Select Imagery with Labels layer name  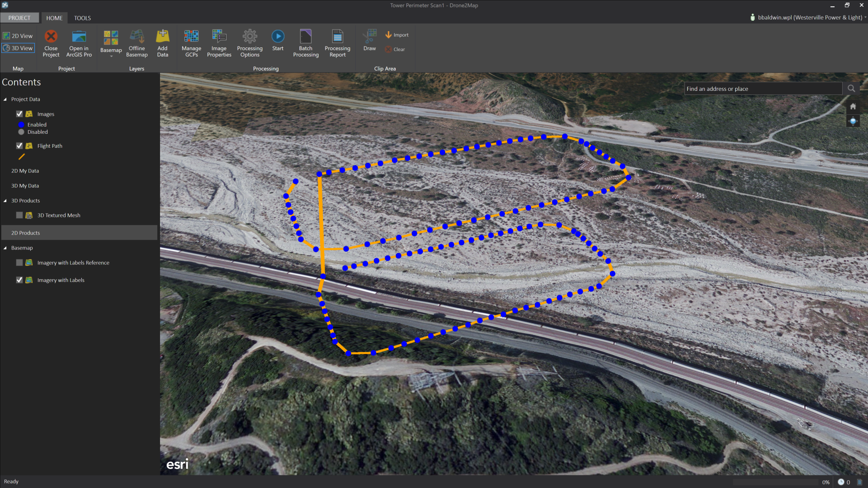point(61,280)
